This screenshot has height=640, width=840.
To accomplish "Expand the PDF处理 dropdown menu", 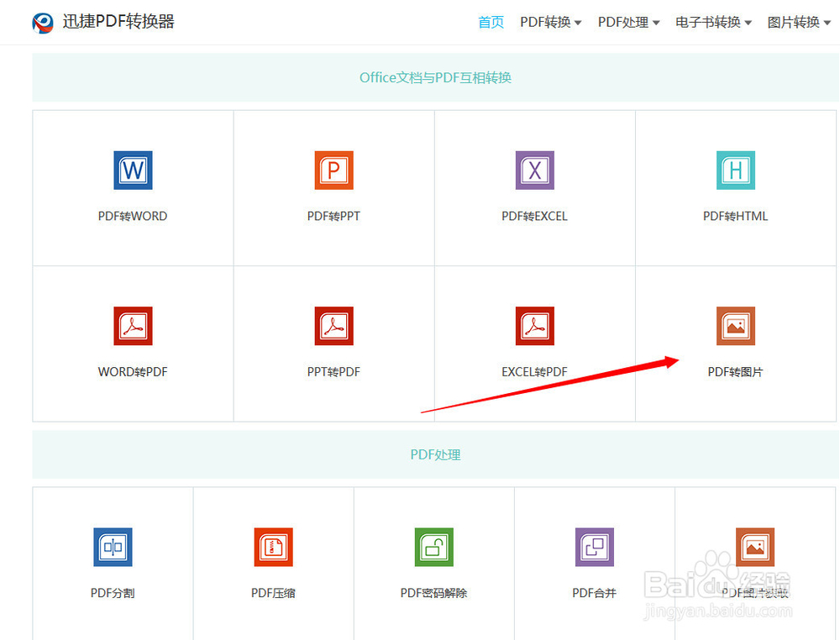I will point(627,22).
